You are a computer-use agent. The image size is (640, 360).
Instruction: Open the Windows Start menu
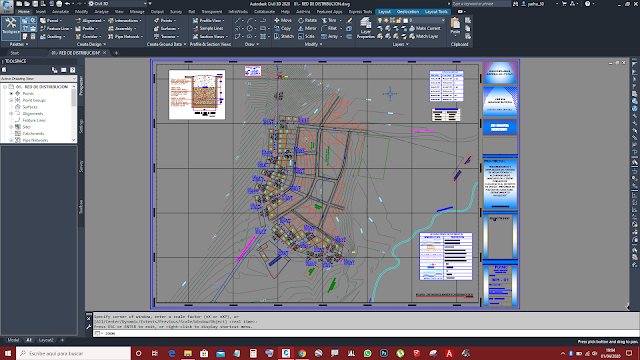pyautogui.click(x=8, y=353)
